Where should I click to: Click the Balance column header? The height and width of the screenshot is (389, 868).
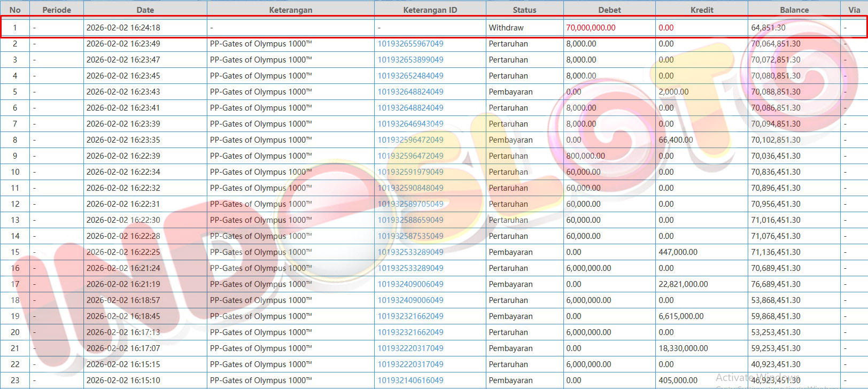coord(794,10)
